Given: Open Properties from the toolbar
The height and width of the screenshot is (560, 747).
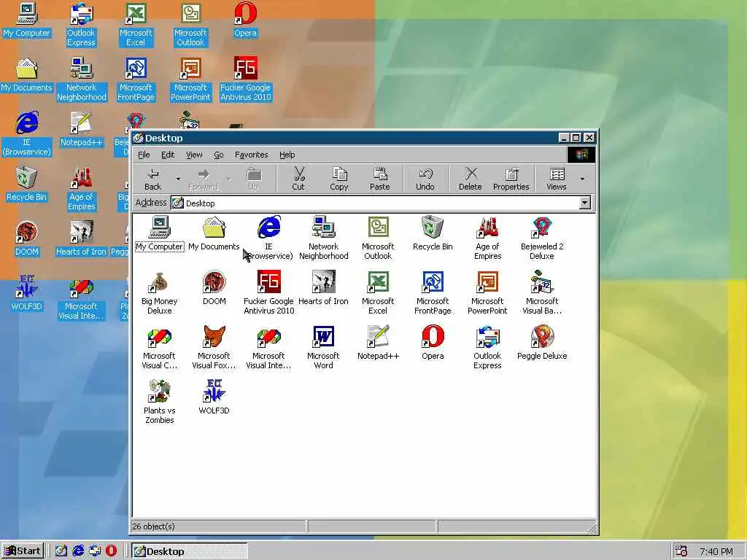Looking at the screenshot, I should pos(511,179).
